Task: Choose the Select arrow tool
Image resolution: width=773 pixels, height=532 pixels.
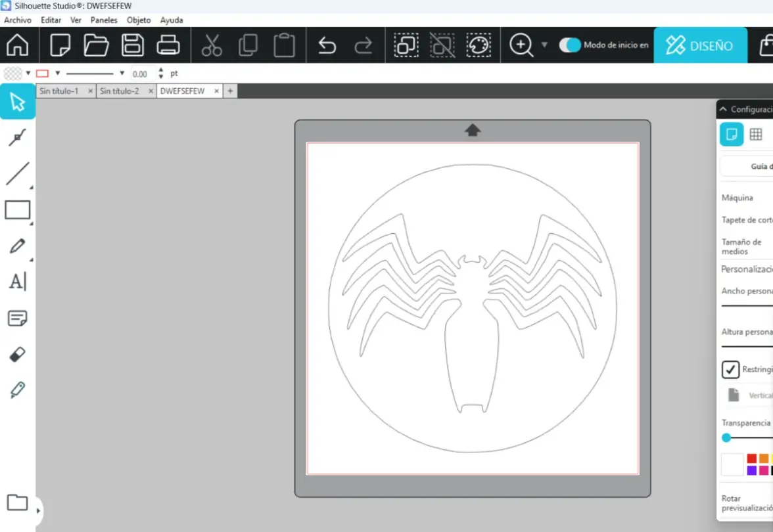Action: click(18, 101)
